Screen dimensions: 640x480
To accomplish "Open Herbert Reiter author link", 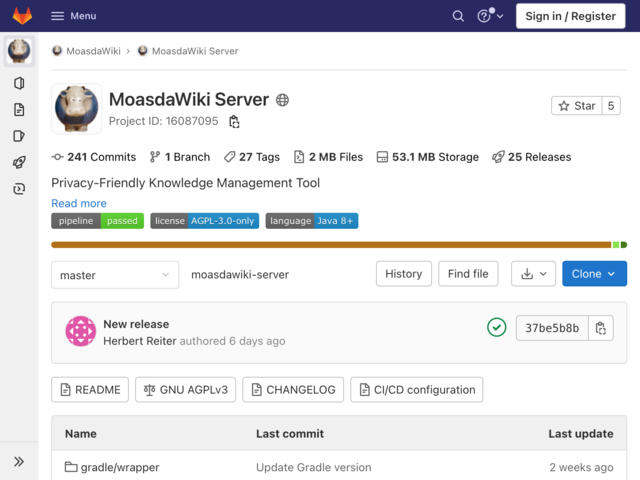I will 140,341.
